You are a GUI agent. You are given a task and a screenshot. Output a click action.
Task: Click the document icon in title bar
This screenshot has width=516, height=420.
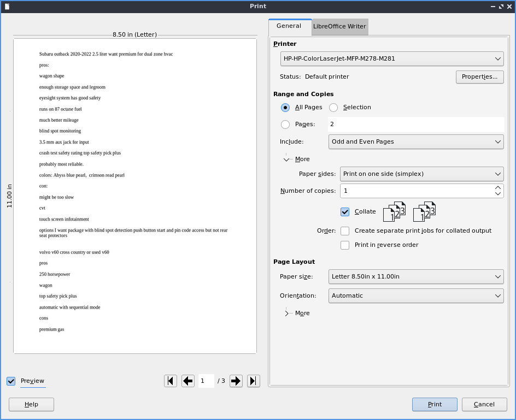7,6
